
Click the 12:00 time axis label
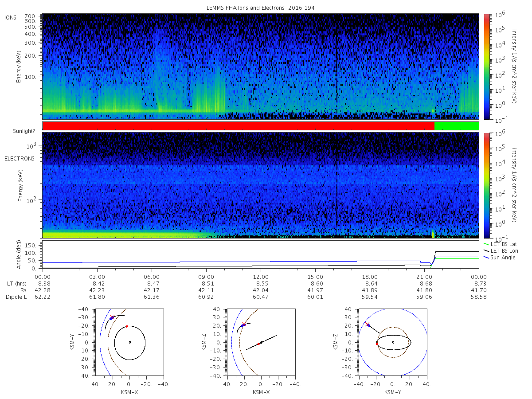click(x=261, y=276)
